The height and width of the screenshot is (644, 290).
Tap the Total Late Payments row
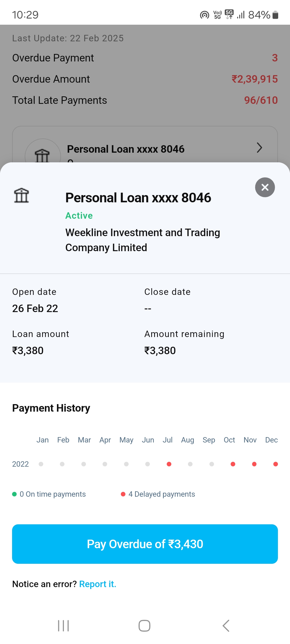pyautogui.click(x=145, y=100)
